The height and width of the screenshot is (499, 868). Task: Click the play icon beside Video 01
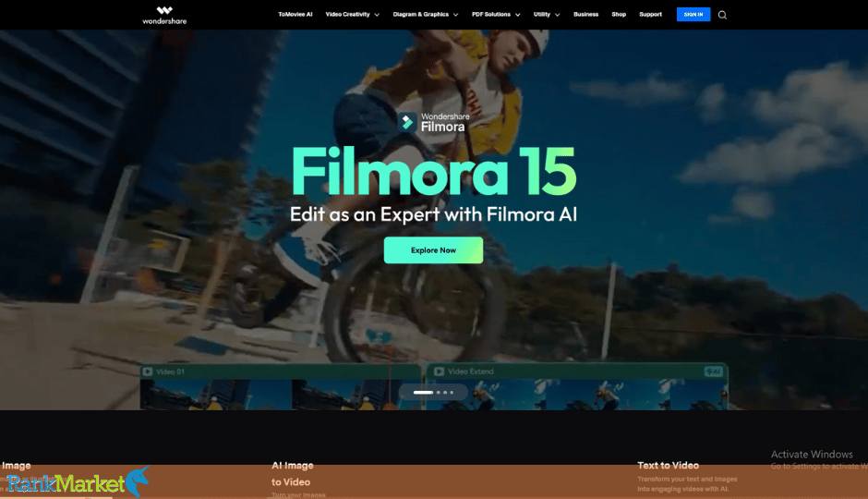[148, 371]
